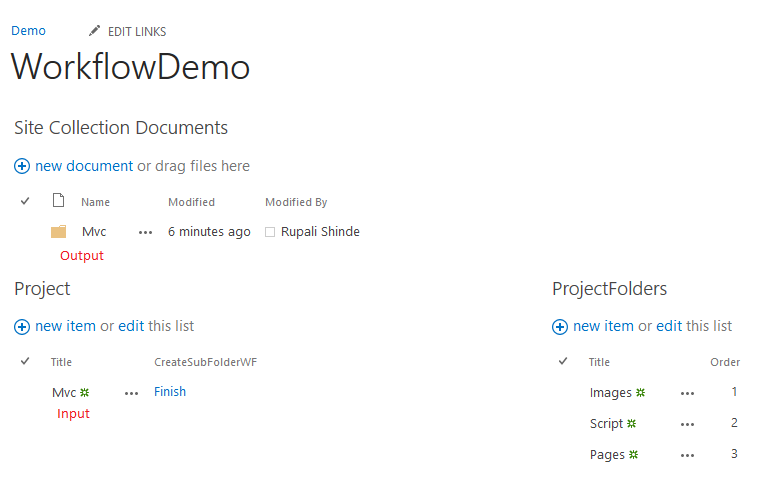The height and width of the screenshot is (489, 781).
Task: Open ellipsis menu for Script item
Action: 687,424
